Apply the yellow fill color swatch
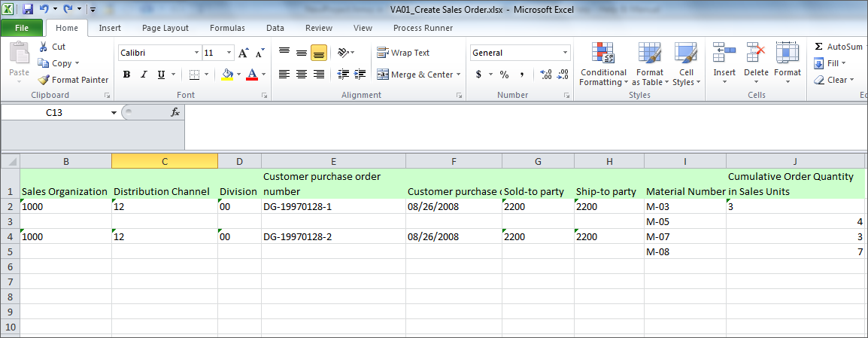Image resolution: width=868 pixels, height=338 pixels. (227, 75)
